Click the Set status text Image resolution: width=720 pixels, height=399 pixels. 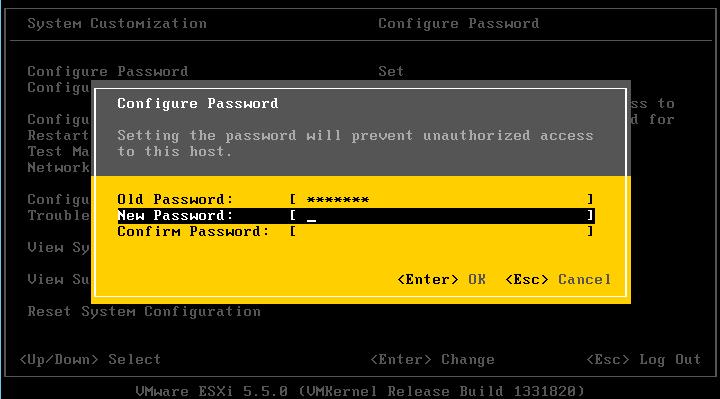click(391, 71)
